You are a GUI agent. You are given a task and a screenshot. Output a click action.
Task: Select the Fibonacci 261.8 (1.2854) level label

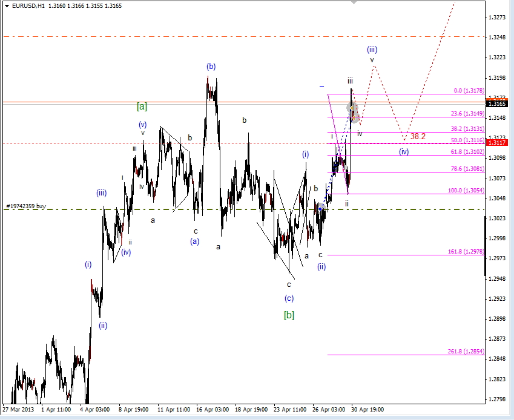click(466, 352)
